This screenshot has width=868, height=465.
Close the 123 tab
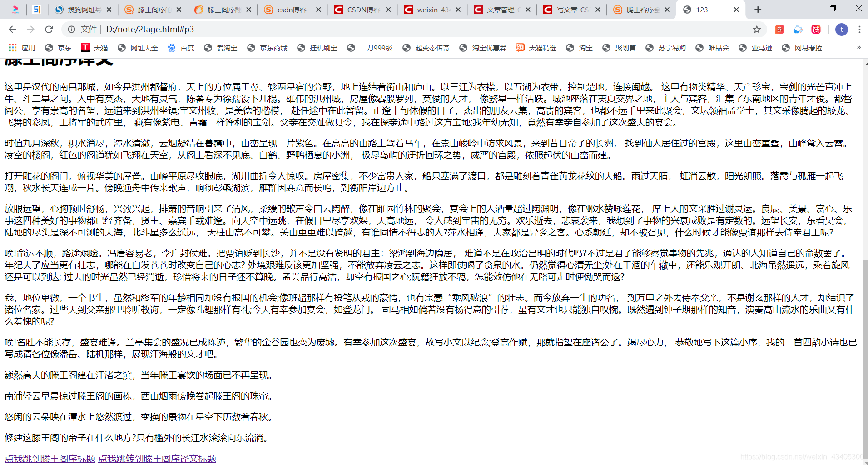[736, 10]
